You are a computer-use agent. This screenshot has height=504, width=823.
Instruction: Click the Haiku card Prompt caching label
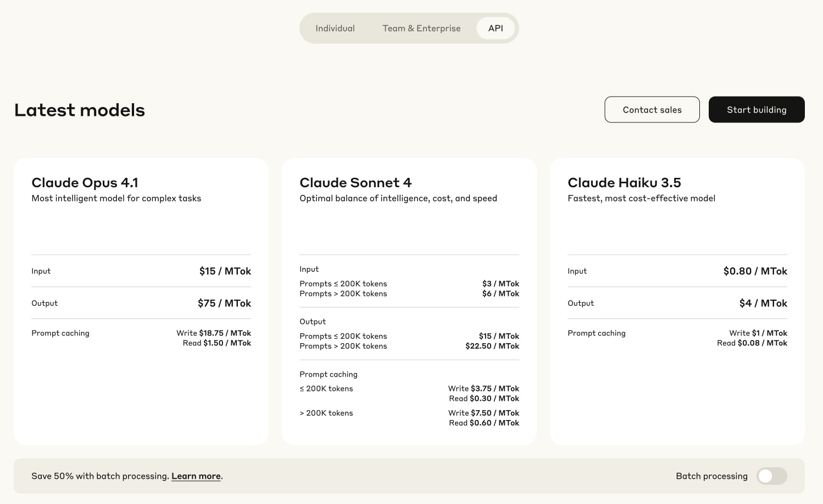(597, 333)
